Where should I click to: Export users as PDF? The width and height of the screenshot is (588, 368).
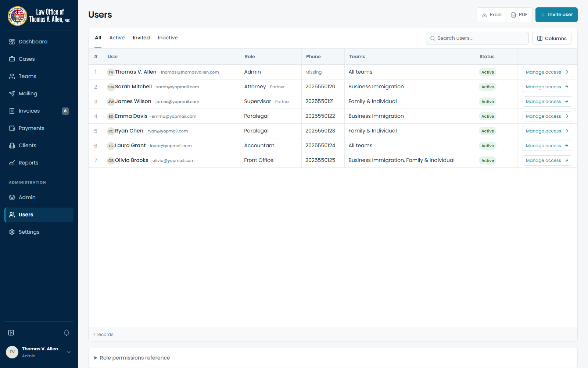click(x=519, y=15)
